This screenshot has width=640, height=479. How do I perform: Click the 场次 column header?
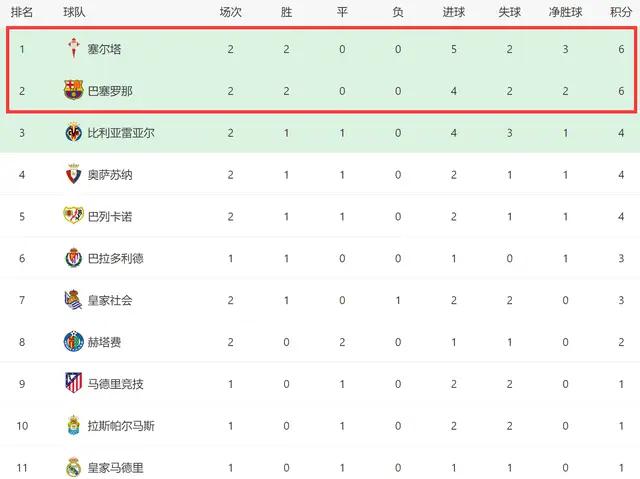[231, 12]
